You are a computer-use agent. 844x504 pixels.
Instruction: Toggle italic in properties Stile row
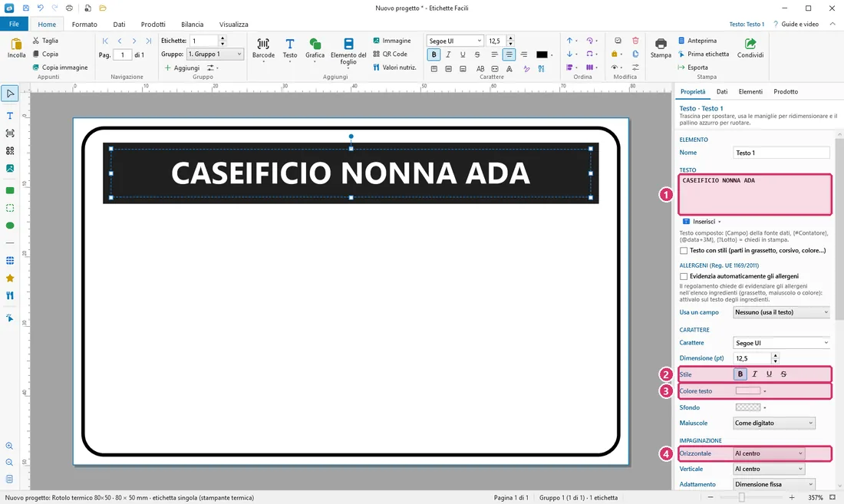pos(755,374)
